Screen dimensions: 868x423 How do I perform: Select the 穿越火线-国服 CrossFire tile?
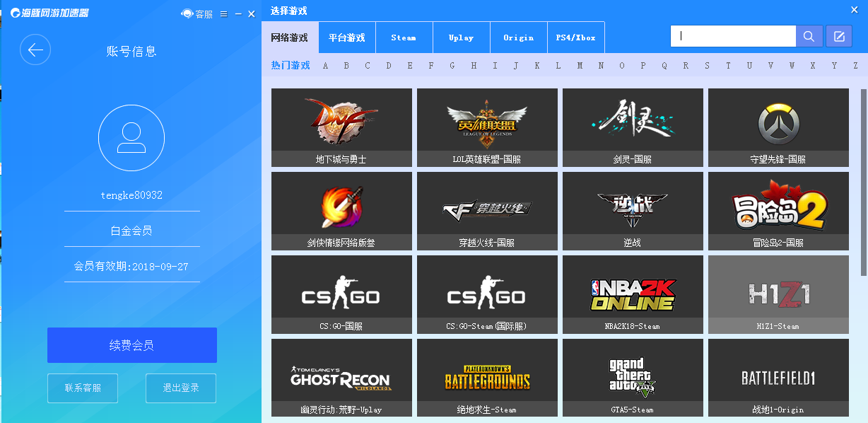(x=487, y=211)
